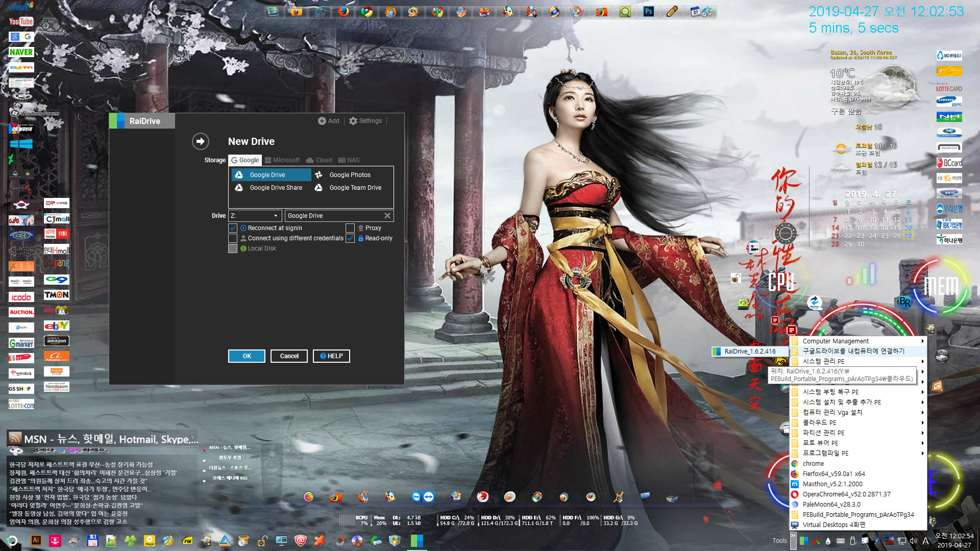Expand 파티션 관리 PE submenu
Viewport: 980px width, 551px height.
point(857,433)
